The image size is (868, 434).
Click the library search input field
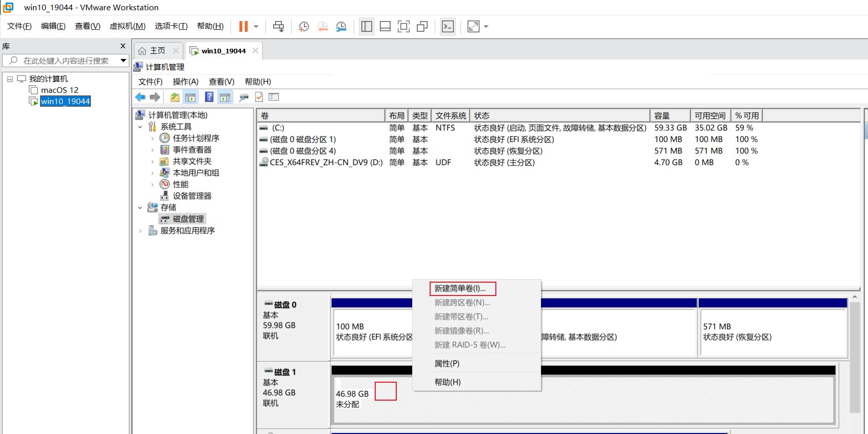(x=66, y=61)
